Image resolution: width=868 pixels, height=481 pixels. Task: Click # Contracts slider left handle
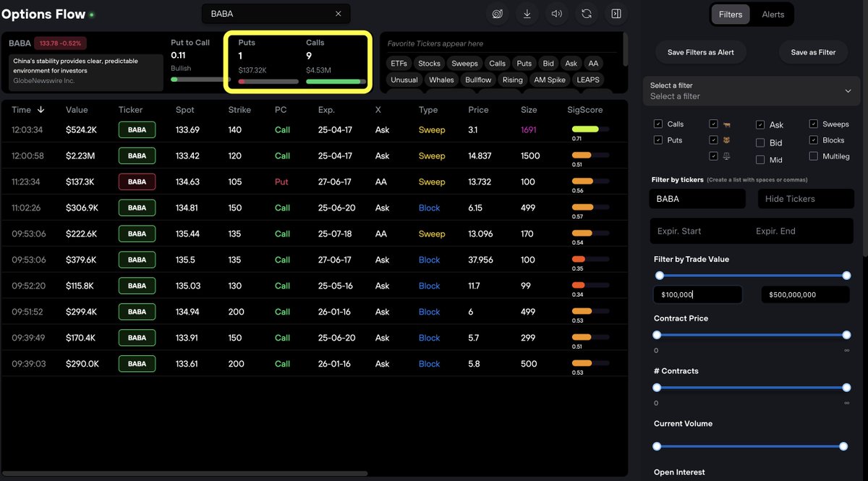[x=657, y=388]
